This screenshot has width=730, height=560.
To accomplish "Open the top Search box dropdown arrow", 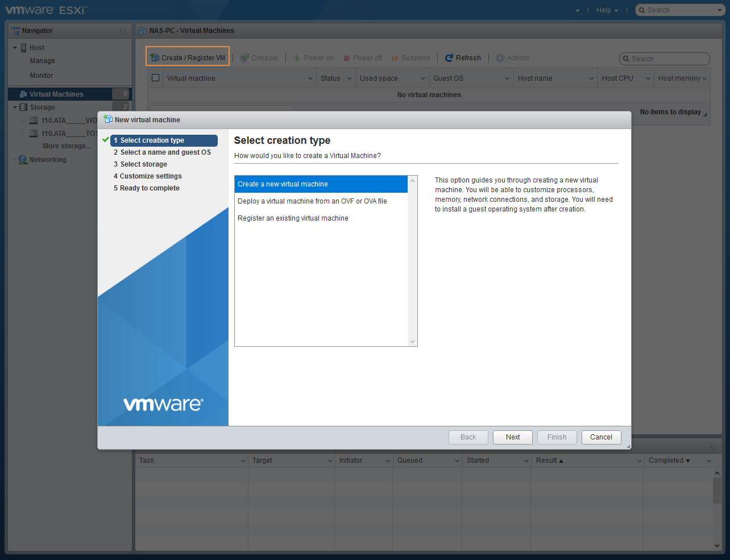I will tap(720, 10).
